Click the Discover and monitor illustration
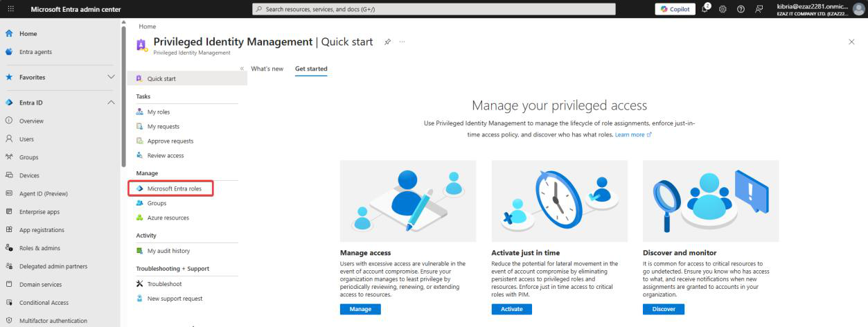Image resolution: width=868 pixels, height=327 pixels. pyautogui.click(x=711, y=201)
